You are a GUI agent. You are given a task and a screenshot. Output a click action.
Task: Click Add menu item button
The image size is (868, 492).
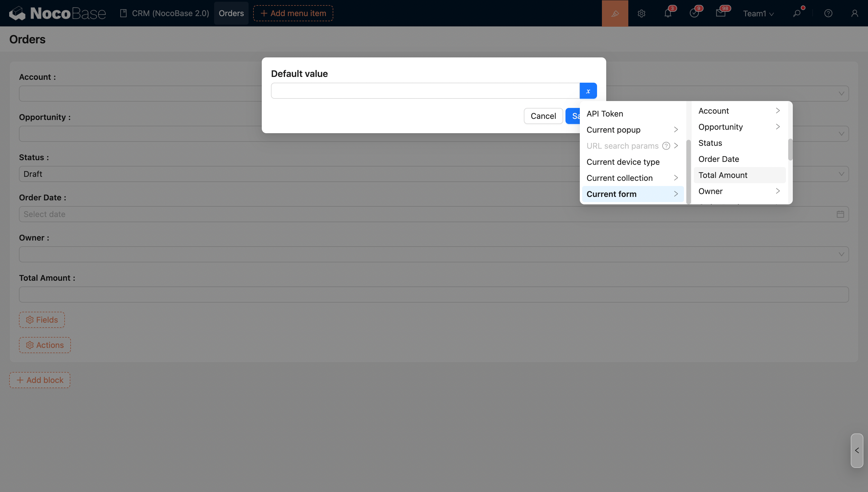[293, 13]
